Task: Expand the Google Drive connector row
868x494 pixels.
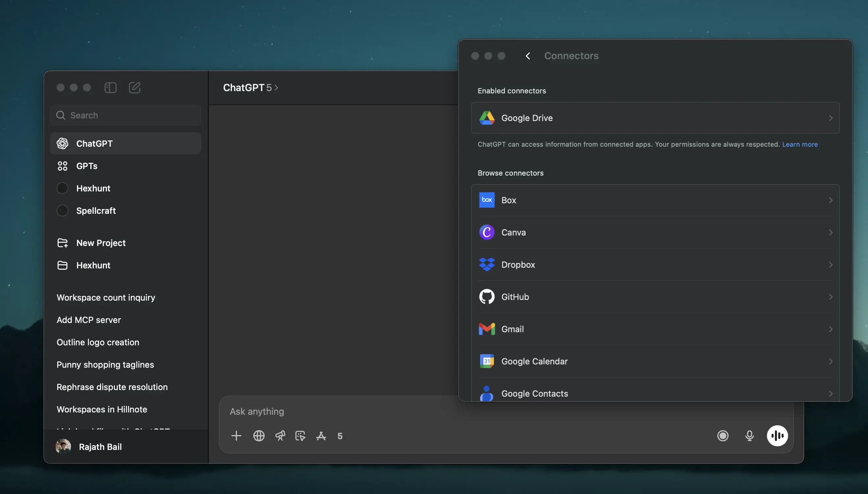Action: (x=655, y=118)
